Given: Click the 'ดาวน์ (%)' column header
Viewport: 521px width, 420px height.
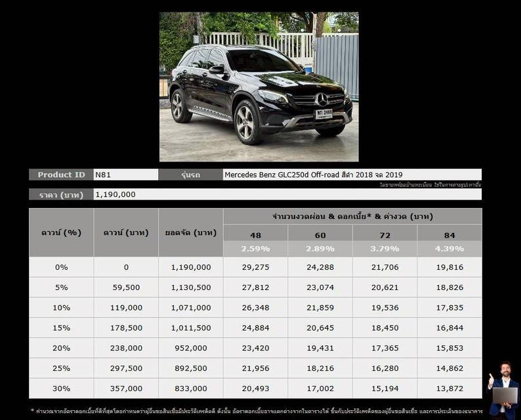Looking at the screenshot, I should (x=61, y=232).
